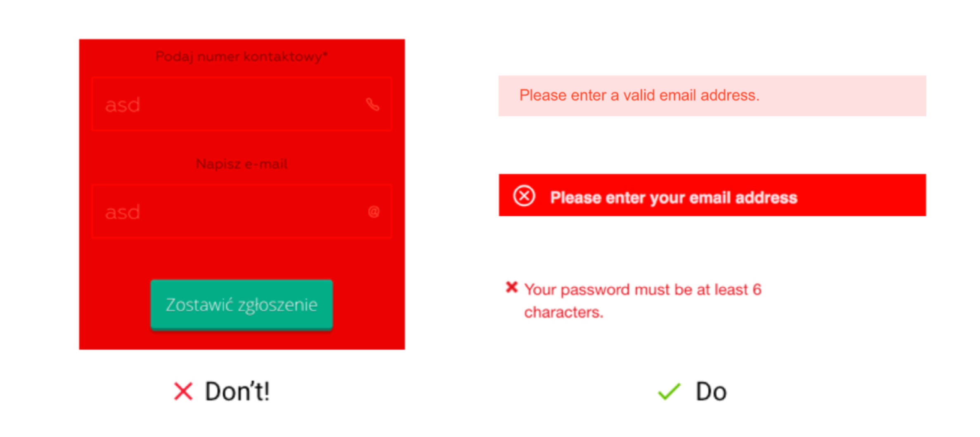Focus the e-mail input field

pos(241,211)
